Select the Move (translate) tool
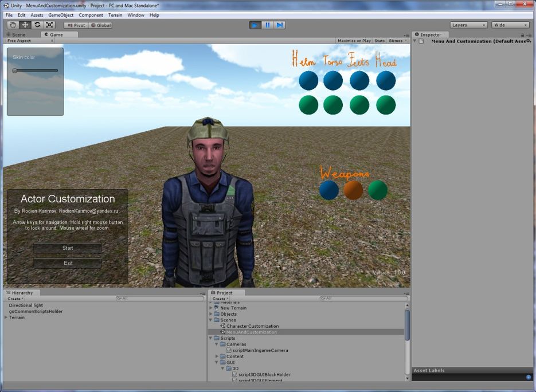Viewport: 536px width, 392px height. (x=25, y=25)
